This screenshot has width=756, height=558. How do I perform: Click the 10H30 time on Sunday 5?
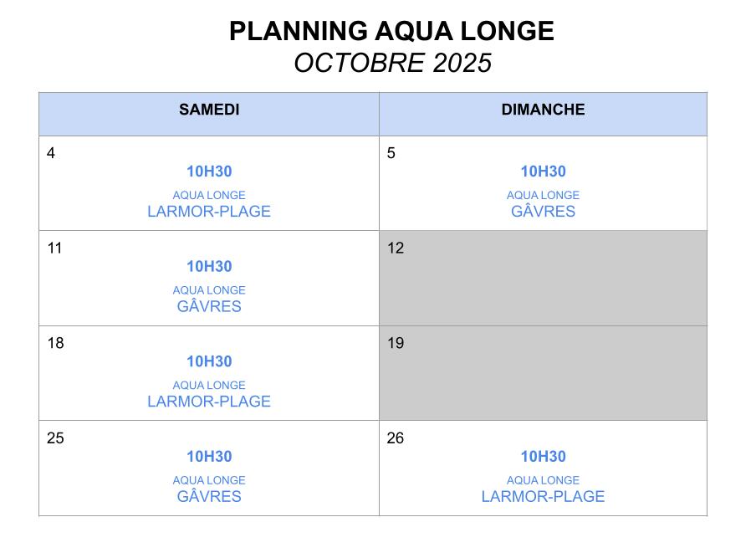(543, 171)
